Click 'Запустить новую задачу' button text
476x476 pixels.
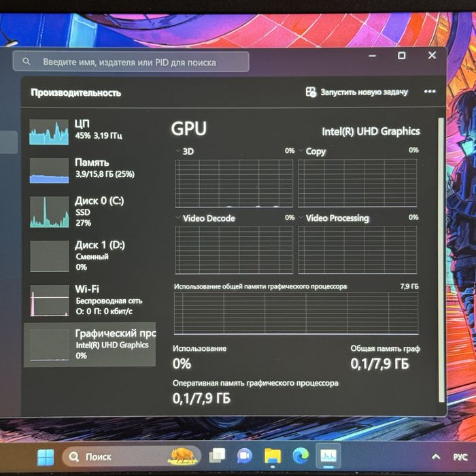(364, 92)
